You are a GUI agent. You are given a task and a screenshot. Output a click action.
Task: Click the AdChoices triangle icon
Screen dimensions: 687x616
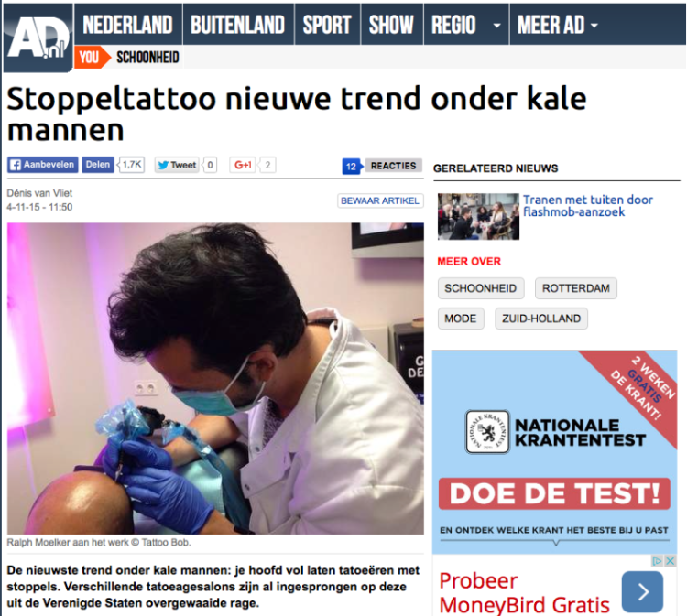click(657, 561)
